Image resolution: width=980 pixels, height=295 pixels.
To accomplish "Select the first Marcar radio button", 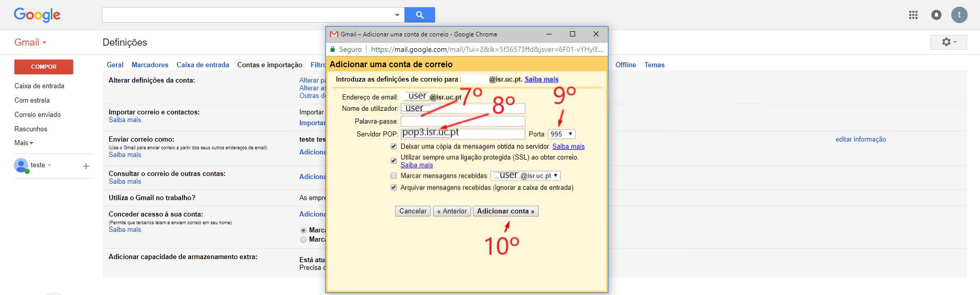I will coord(303,230).
